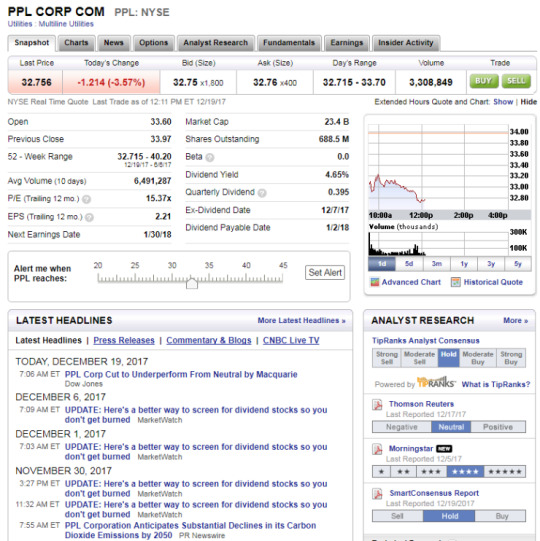This screenshot has height=541, width=540.
Task: Open the Charts tab
Action: (x=76, y=43)
